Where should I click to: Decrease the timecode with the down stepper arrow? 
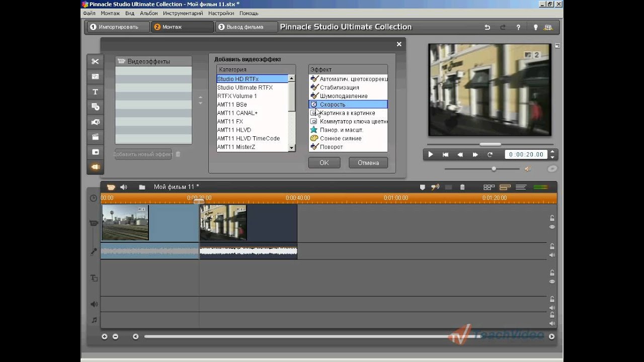pos(552,157)
